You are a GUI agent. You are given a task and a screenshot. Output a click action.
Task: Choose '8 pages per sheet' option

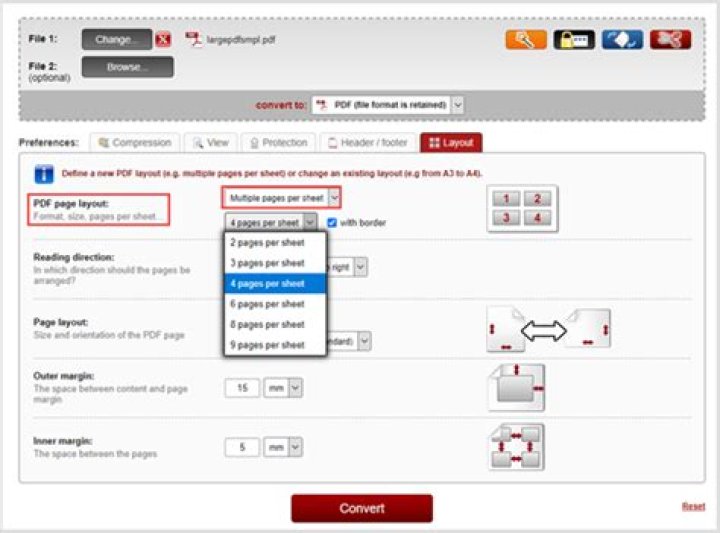[276, 325]
